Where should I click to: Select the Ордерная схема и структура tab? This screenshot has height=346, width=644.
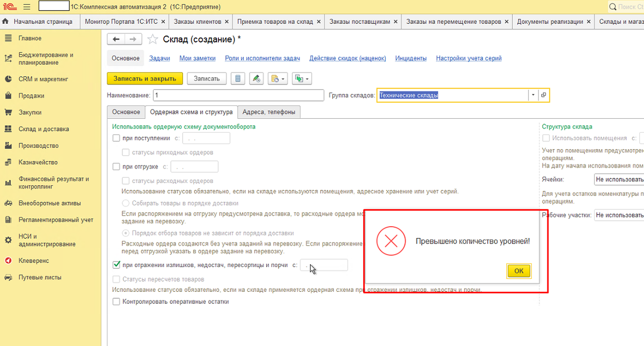pyautogui.click(x=191, y=112)
